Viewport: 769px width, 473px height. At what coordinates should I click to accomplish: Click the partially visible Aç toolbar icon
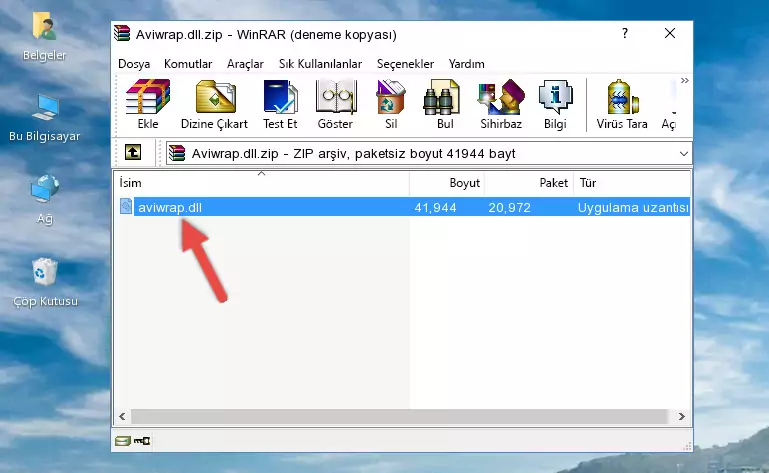[x=669, y=104]
